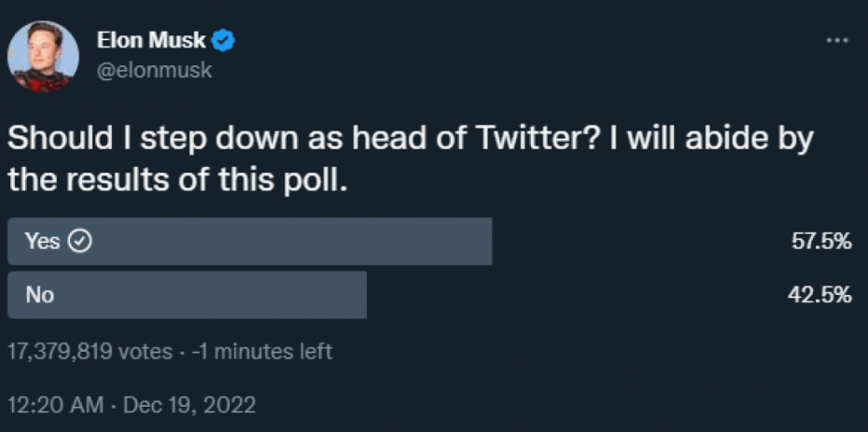The width and height of the screenshot is (868, 432).
Task: Open Elon Musk's profile picture
Action: pyautogui.click(x=43, y=56)
